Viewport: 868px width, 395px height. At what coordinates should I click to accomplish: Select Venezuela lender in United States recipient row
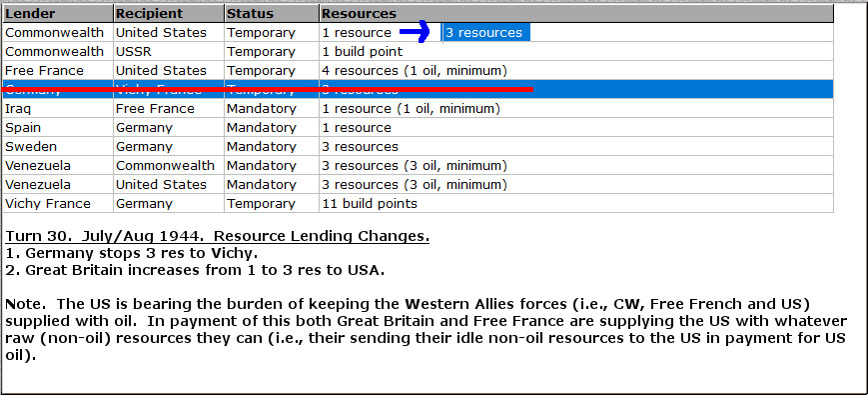click(58, 184)
